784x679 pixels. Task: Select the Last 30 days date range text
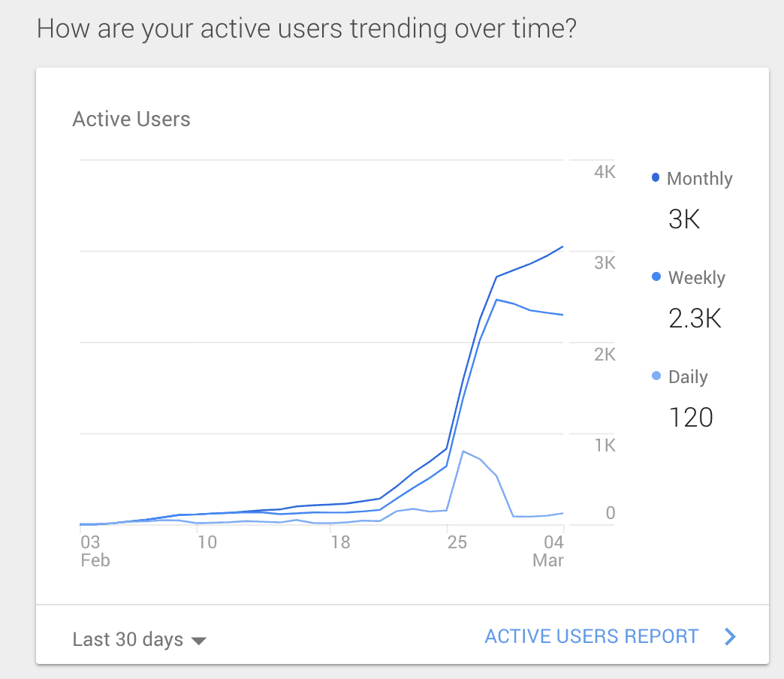coord(128,639)
